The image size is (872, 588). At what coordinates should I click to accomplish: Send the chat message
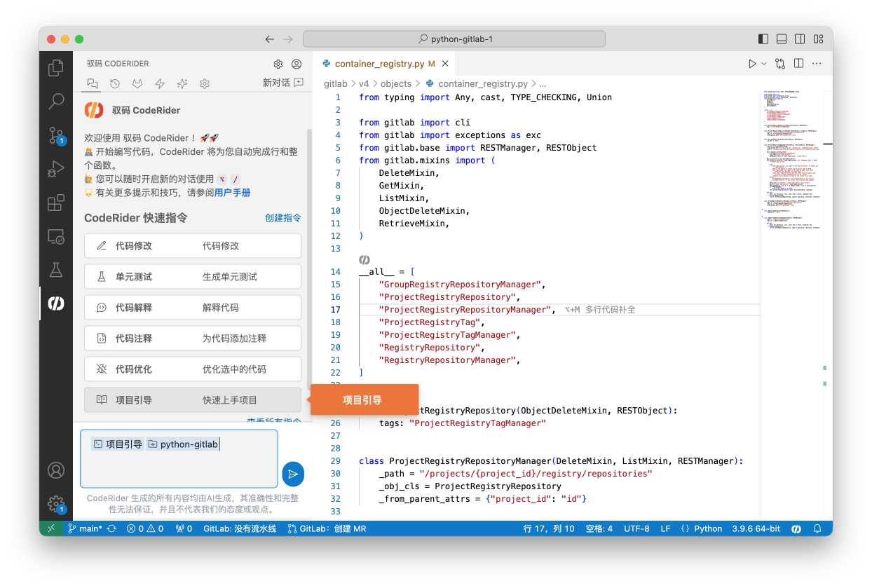coord(293,474)
